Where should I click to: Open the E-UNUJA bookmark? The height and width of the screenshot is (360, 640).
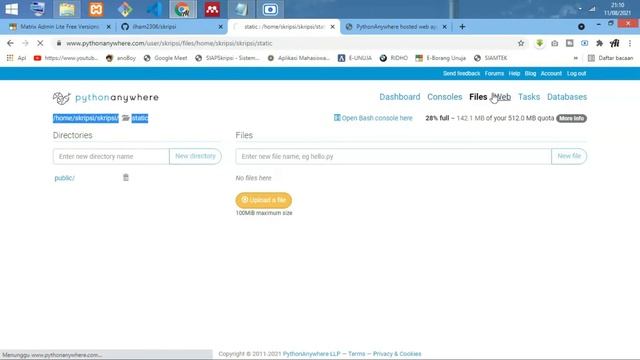(x=355, y=58)
